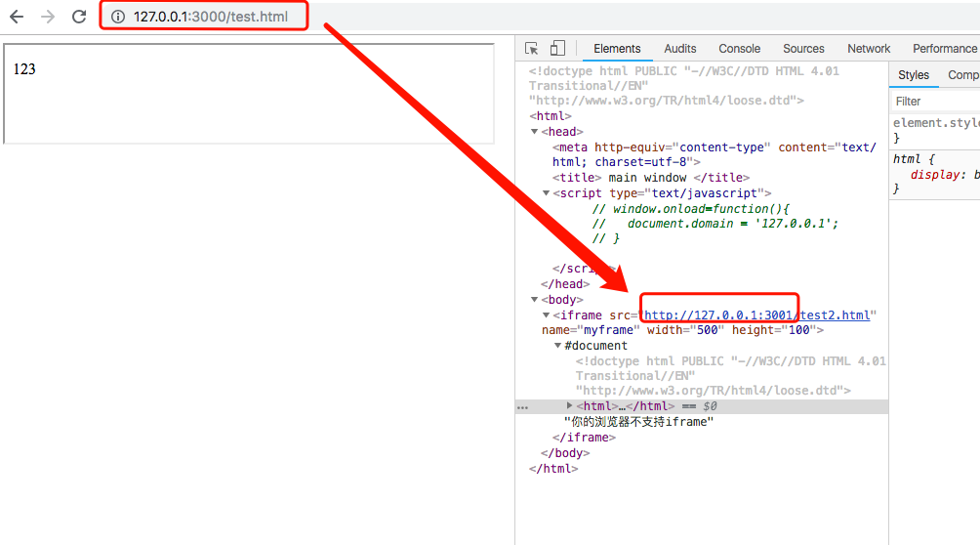This screenshot has height=545, width=980.
Task: Collapse the head element node
Action: [535, 132]
